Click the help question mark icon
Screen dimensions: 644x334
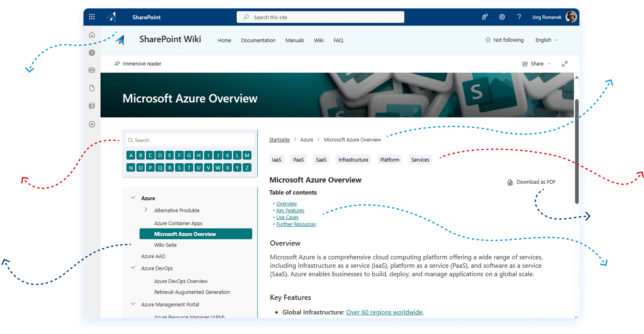(x=519, y=17)
